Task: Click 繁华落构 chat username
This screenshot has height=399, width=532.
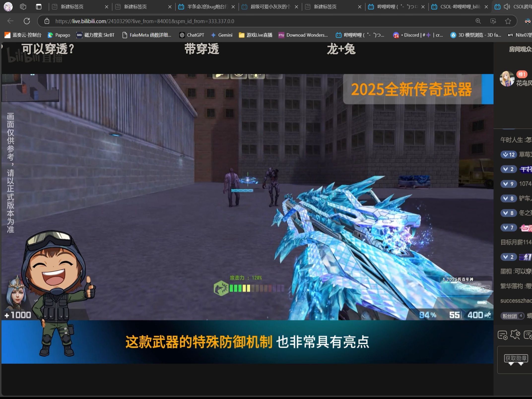Action: (511, 286)
